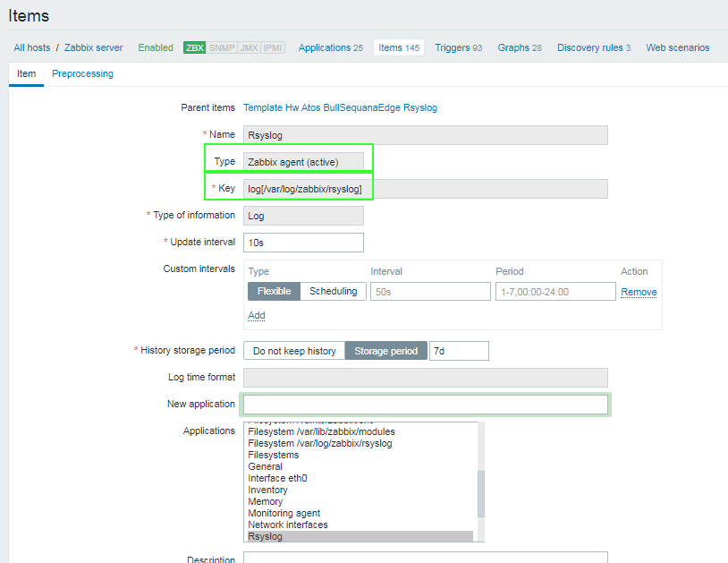Click the New application input field
The image size is (728, 563).
tap(426, 405)
